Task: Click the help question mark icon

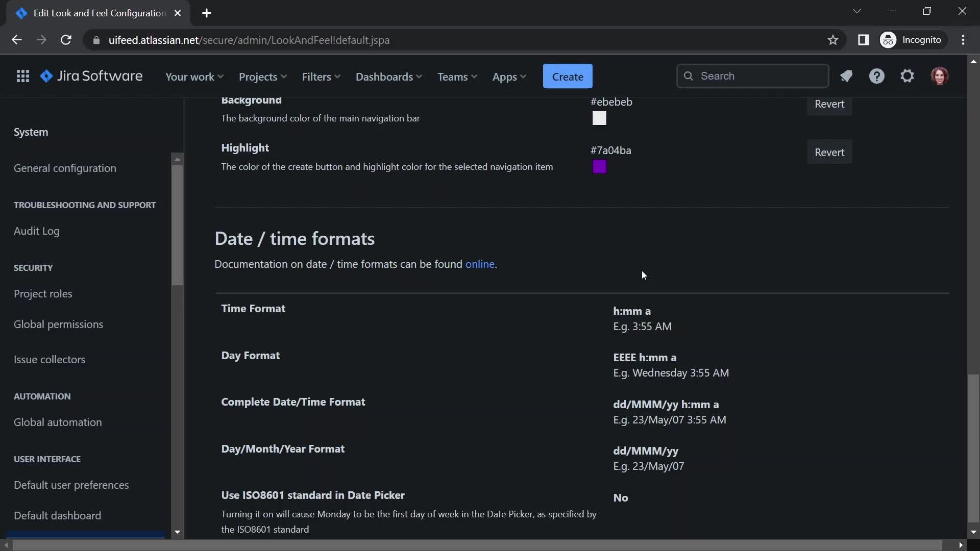Action: (877, 76)
